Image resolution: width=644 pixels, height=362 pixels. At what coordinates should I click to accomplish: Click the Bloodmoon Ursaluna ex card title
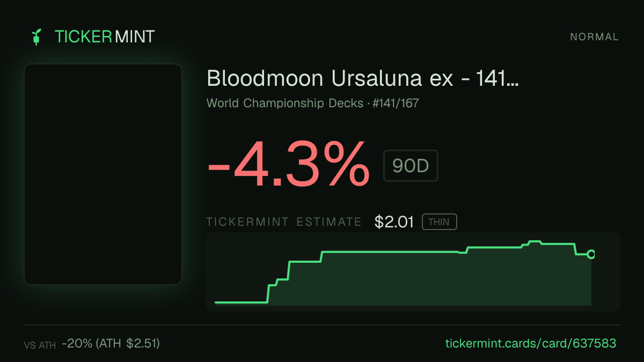[363, 79]
